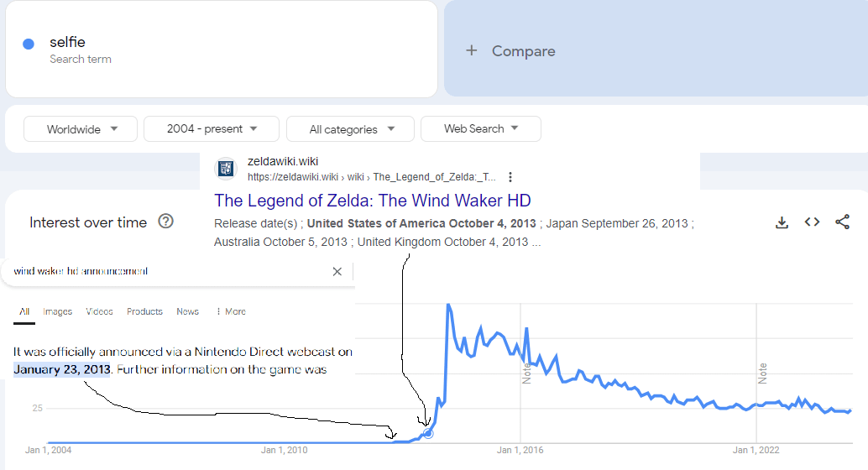Open the Web Search type dropdown
Image resolution: width=868 pixels, height=470 pixels.
[x=480, y=129]
